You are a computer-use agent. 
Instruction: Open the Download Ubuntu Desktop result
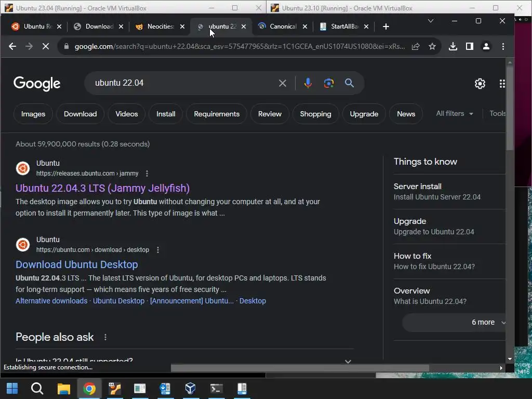click(77, 264)
